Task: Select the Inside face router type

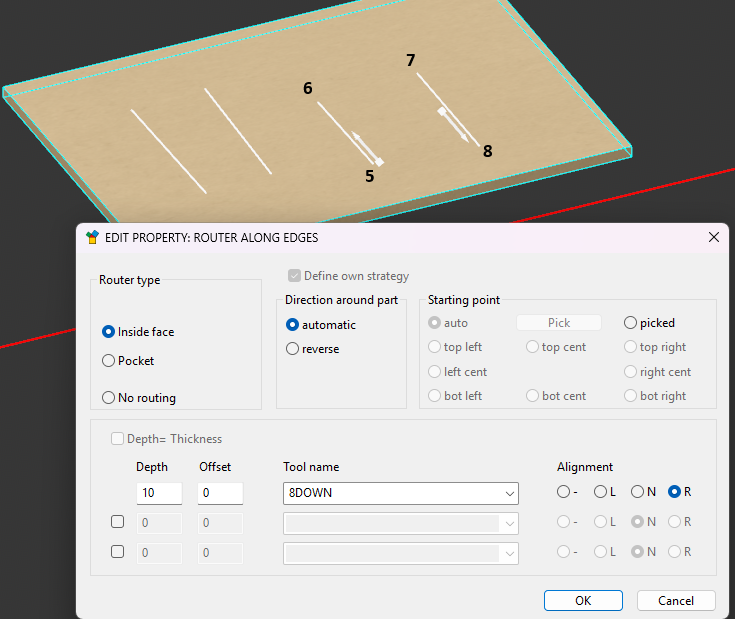Action: coord(109,332)
